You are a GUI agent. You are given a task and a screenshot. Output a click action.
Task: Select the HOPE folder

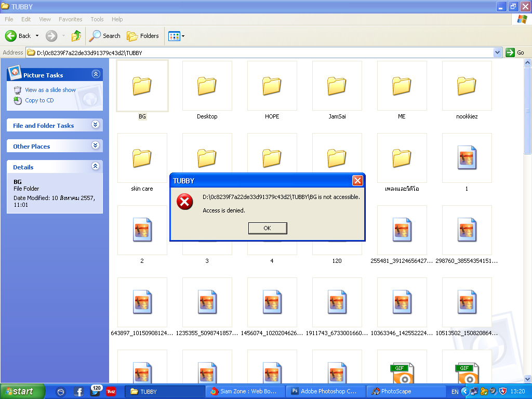tap(272, 90)
